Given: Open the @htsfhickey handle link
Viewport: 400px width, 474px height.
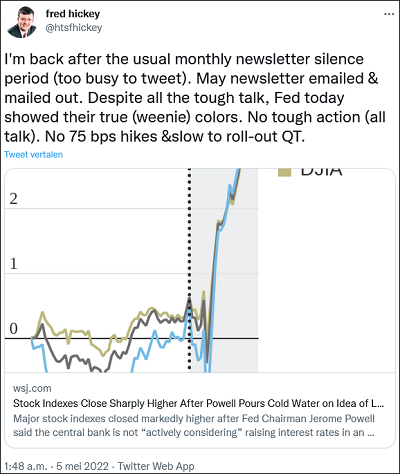Looking at the screenshot, I should (x=74, y=28).
